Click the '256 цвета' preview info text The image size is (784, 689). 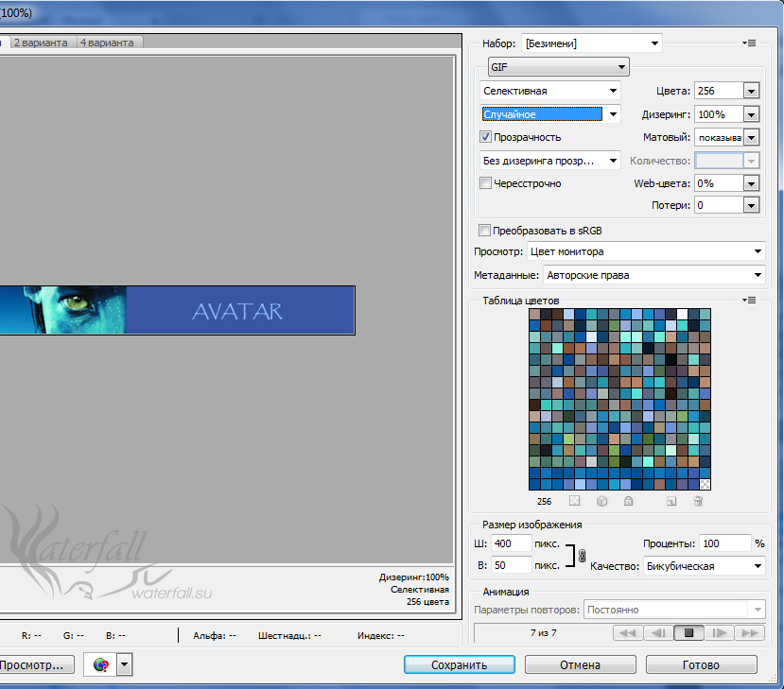click(427, 602)
